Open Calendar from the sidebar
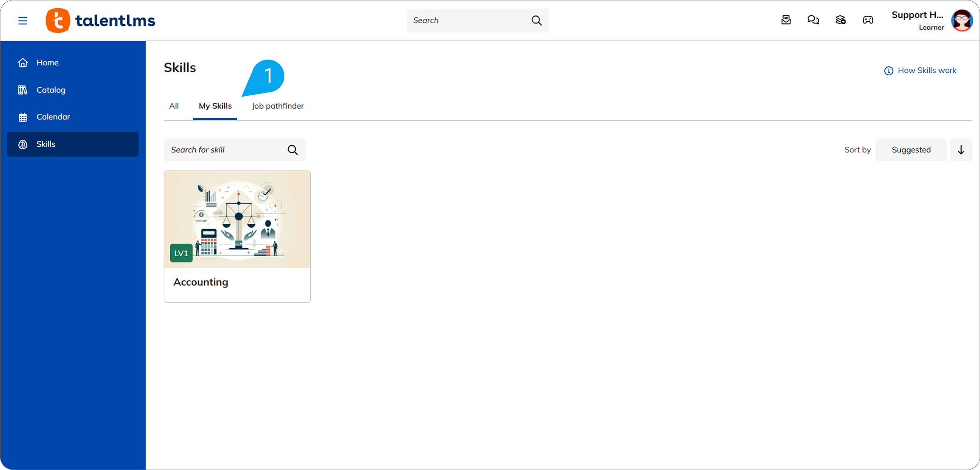 point(53,117)
